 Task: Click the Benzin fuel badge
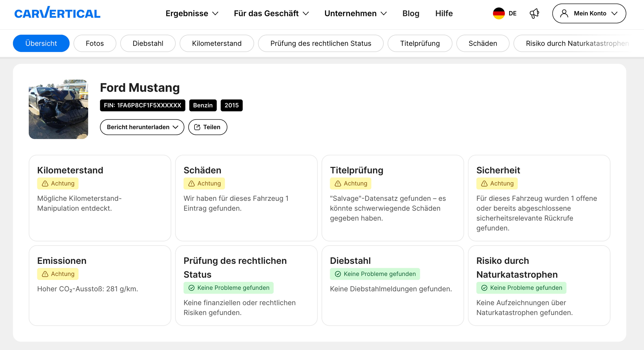click(203, 105)
